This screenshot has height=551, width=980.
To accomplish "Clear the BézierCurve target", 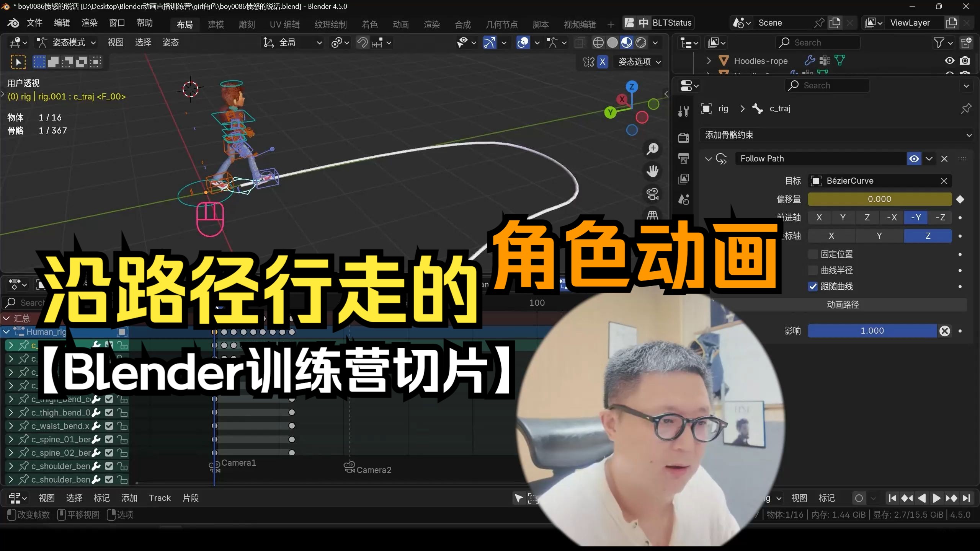I will pyautogui.click(x=944, y=181).
